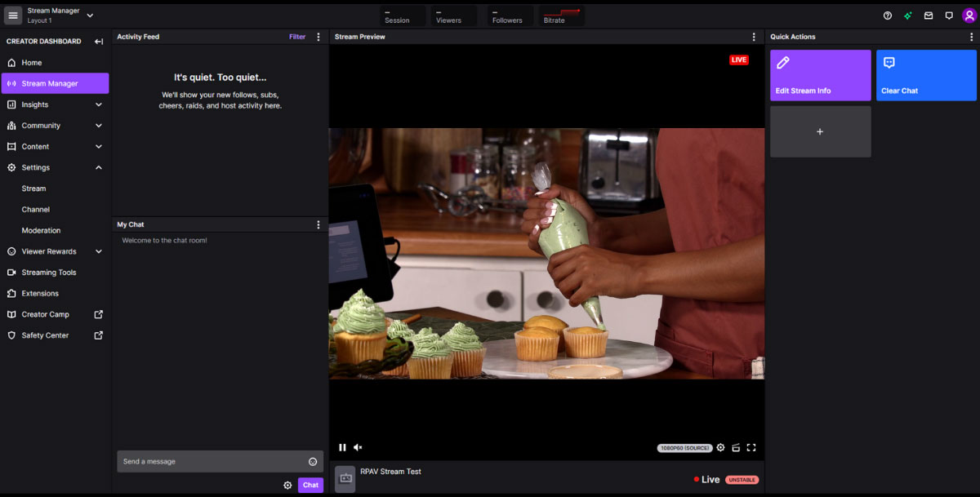Open video quality 1080P60 (Source) badge
This screenshot has width=980, height=497.
pyautogui.click(x=684, y=448)
